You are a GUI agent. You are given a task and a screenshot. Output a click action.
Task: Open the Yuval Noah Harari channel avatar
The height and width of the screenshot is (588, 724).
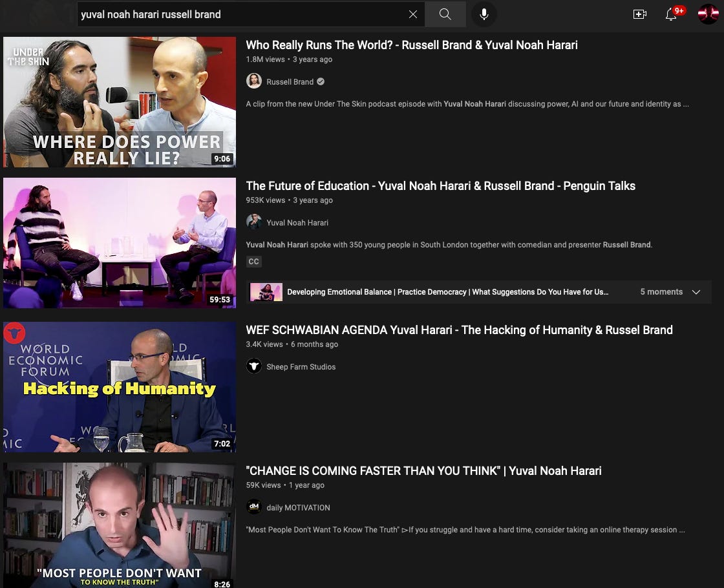pos(254,222)
